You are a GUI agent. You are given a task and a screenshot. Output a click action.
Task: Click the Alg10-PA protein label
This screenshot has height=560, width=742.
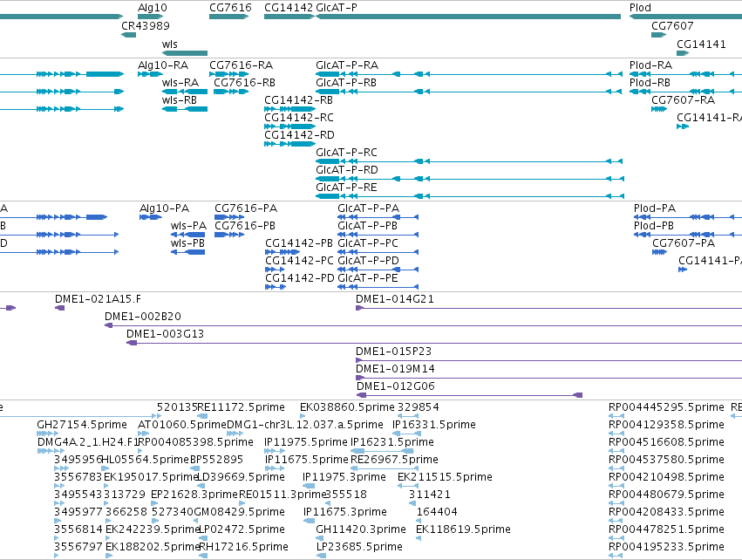[164, 208]
